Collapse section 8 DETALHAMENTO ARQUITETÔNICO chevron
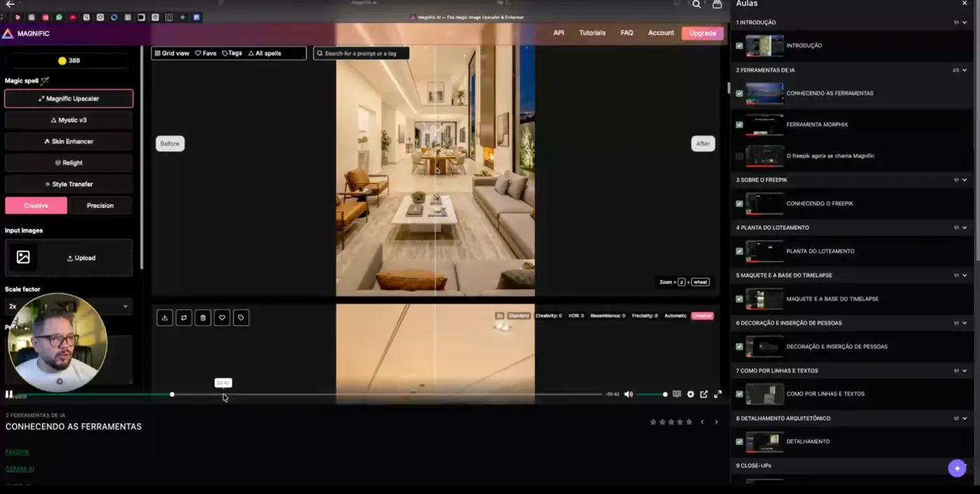 pyautogui.click(x=965, y=418)
